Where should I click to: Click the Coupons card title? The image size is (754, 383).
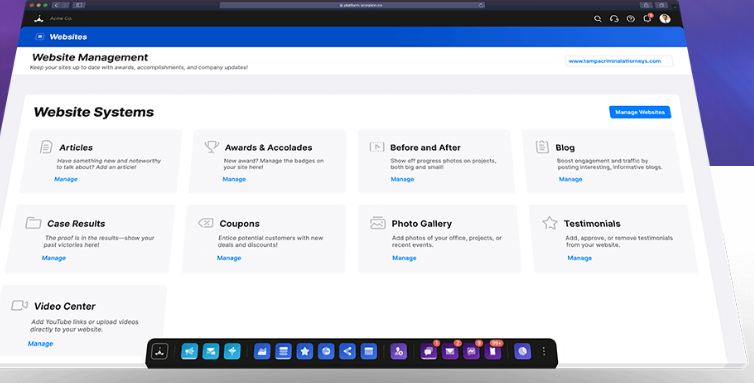pyautogui.click(x=239, y=223)
